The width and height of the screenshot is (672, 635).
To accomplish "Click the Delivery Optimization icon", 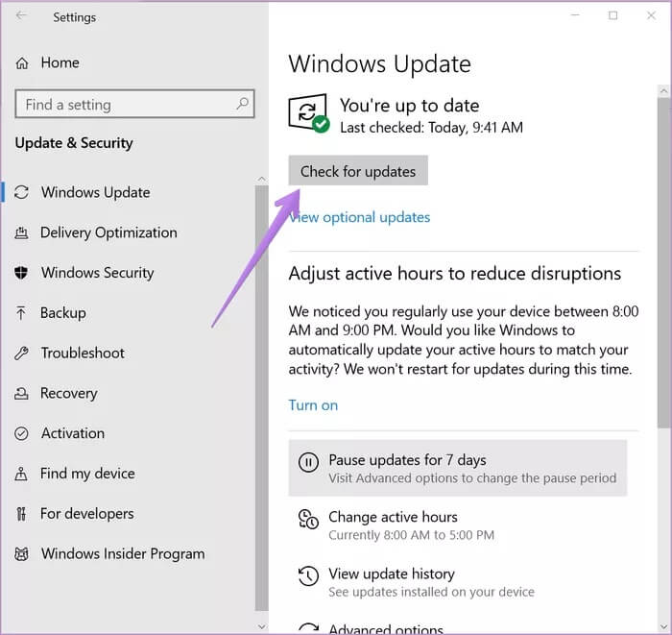I will pos(21,232).
